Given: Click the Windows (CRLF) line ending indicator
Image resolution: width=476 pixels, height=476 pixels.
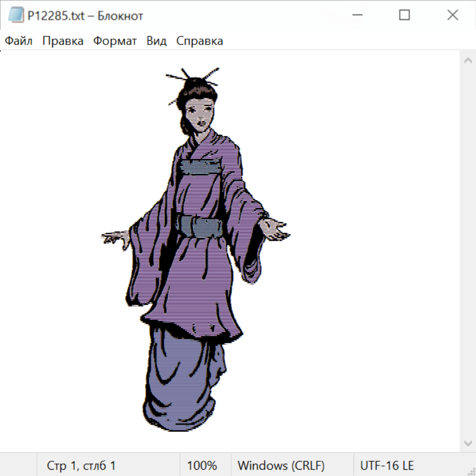Looking at the screenshot, I should coord(281,466).
